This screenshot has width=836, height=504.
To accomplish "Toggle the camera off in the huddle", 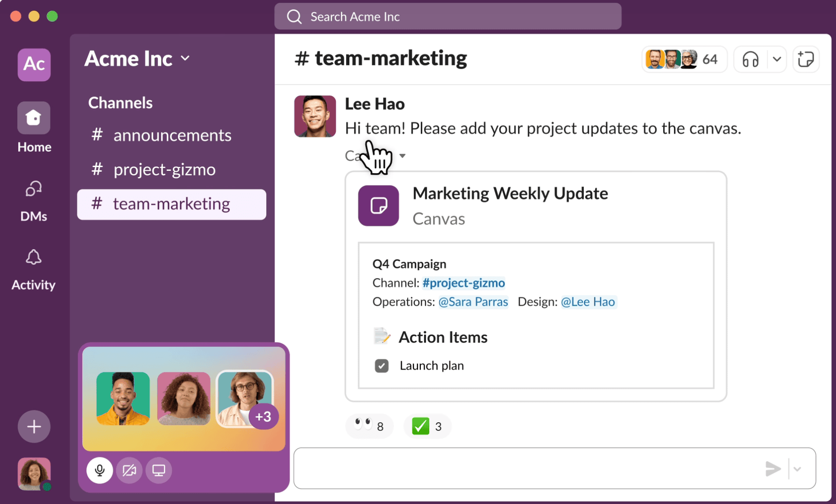I will [x=129, y=470].
